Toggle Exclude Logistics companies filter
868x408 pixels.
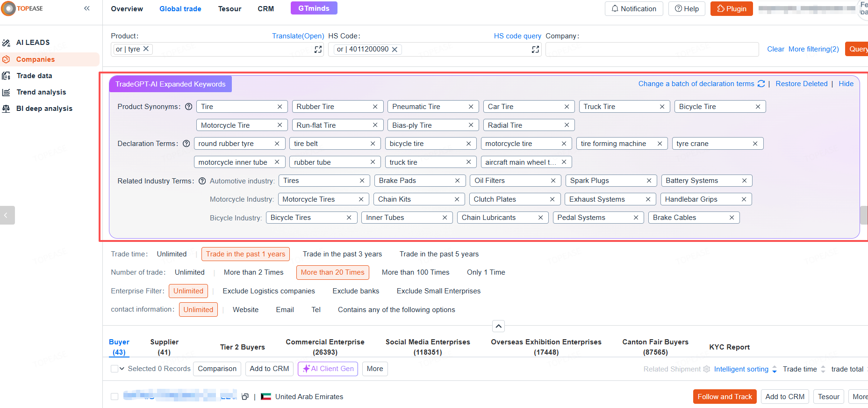point(269,291)
